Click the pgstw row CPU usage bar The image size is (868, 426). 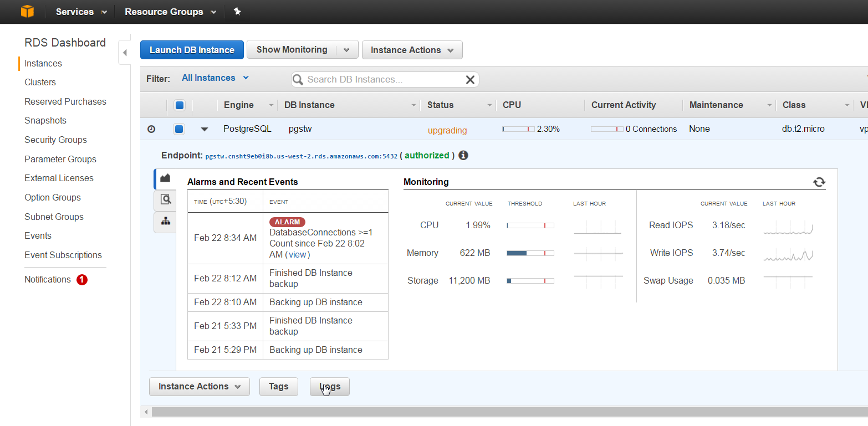click(519, 129)
